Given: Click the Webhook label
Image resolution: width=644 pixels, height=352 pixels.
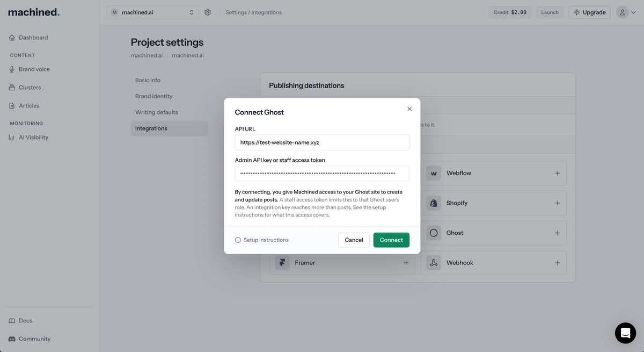Looking at the screenshot, I should 460,263.
